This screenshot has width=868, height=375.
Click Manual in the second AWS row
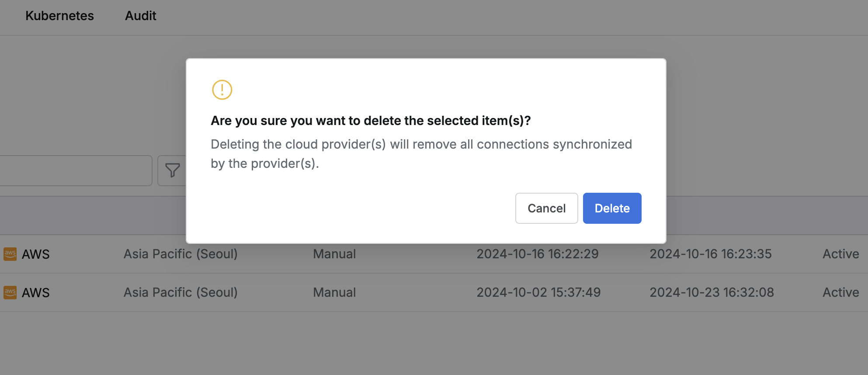[334, 292]
